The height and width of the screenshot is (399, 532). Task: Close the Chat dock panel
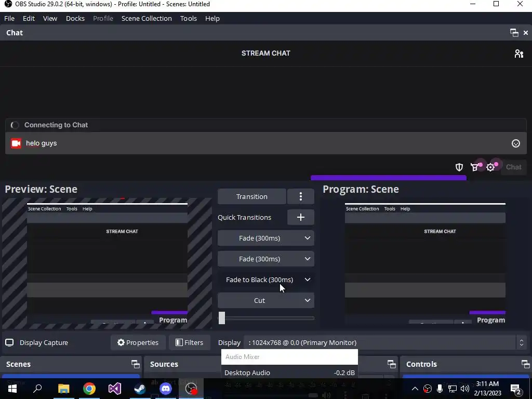pyautogui.click(x=526, y=33)
